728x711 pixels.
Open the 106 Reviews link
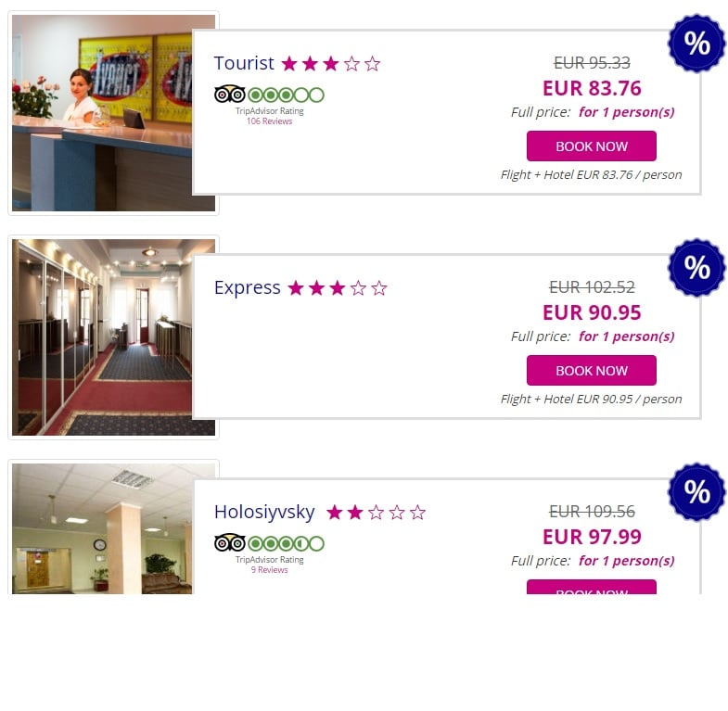(269, 121)
